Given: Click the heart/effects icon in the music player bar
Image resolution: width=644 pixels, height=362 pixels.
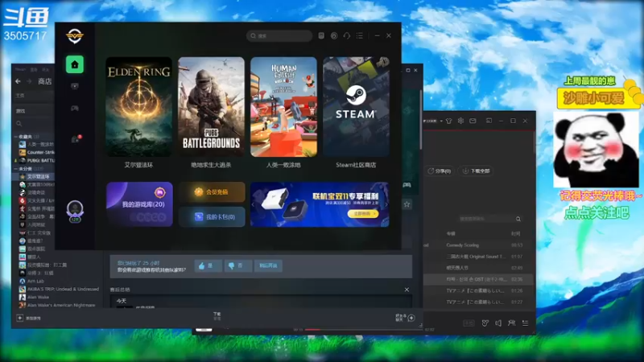Looking at the screenshot, I should (x=485, y=323).
